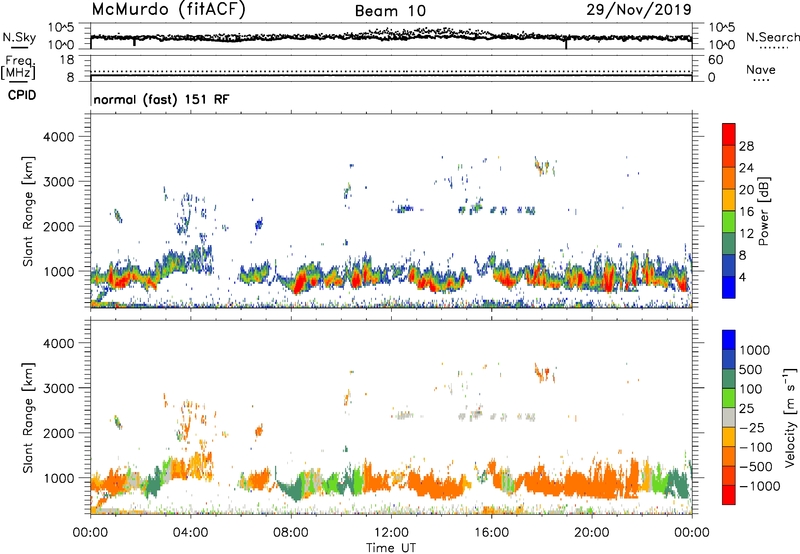The width and height of the screenshot is (800, 554).
Task: Click the '-25' label on the Velocity colorbar
Action: pyautogui.click(x=752, y=427)
